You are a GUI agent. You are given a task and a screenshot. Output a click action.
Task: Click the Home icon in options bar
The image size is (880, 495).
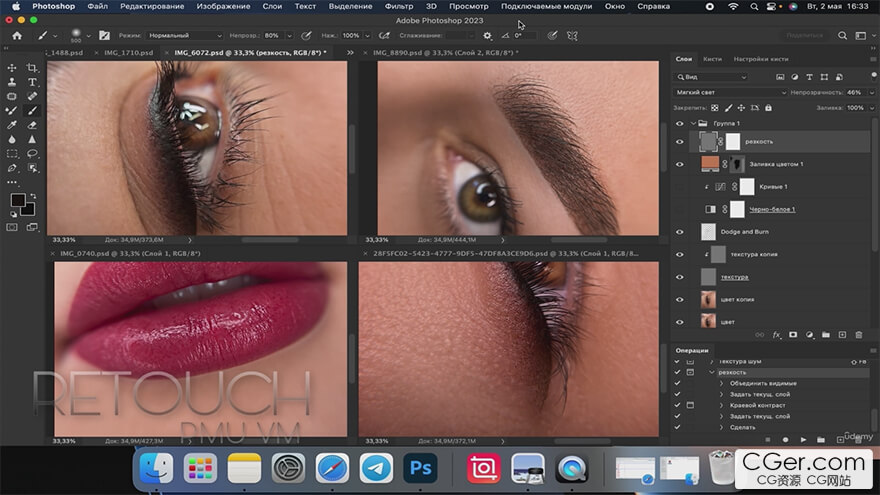(17, 35)
